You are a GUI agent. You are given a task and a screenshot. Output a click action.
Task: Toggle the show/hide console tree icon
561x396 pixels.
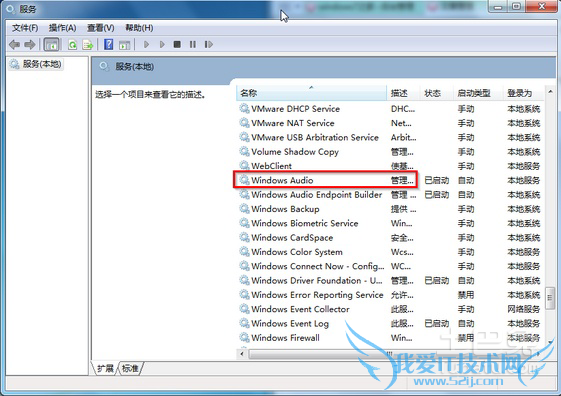pos(51,45)
